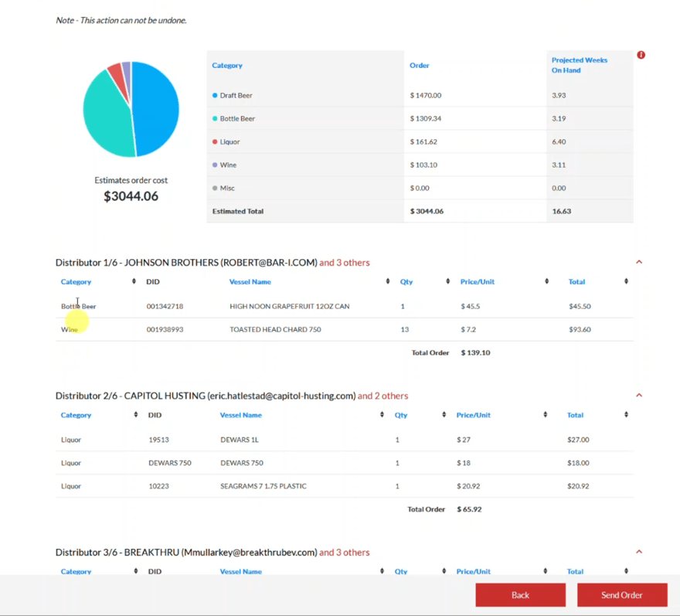
Task: Sort Capitol Husting table by Category arrows
Action: (135, 415)
